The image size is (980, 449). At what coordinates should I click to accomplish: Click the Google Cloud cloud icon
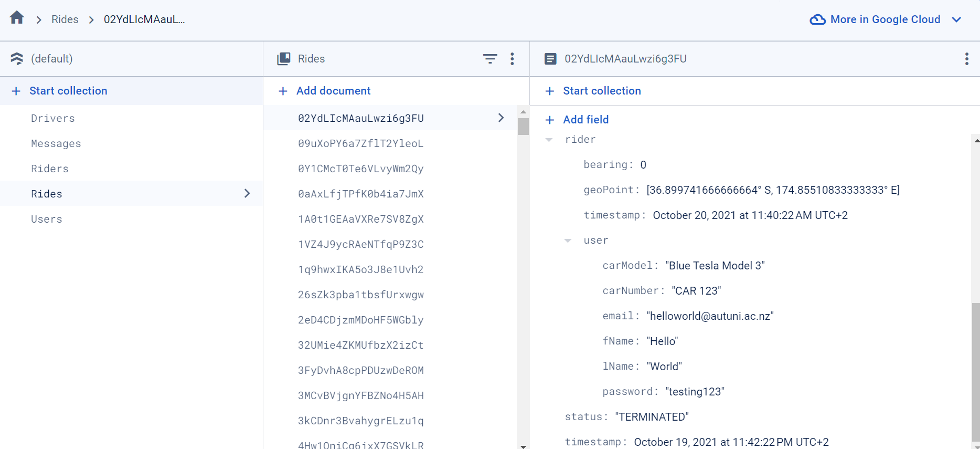point(817,20)
